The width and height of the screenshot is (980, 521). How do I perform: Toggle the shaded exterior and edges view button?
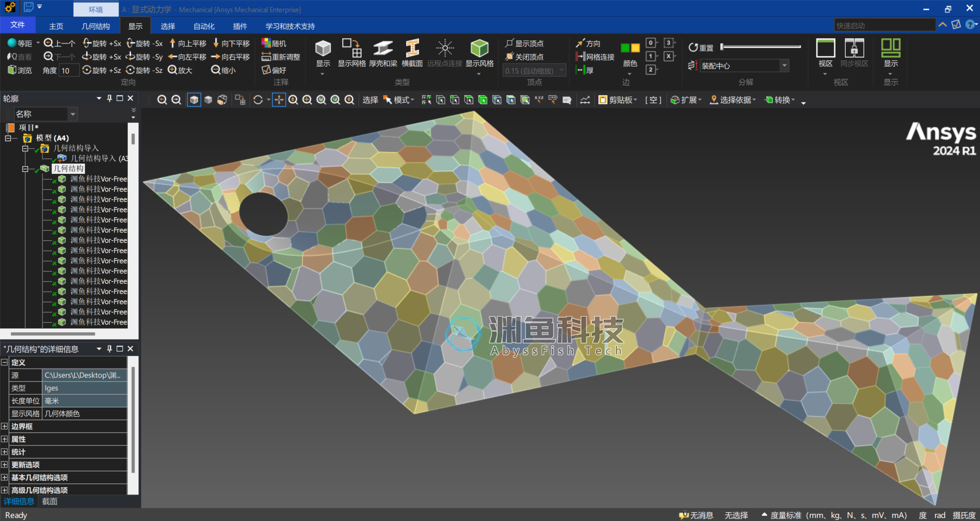[194, 100]
